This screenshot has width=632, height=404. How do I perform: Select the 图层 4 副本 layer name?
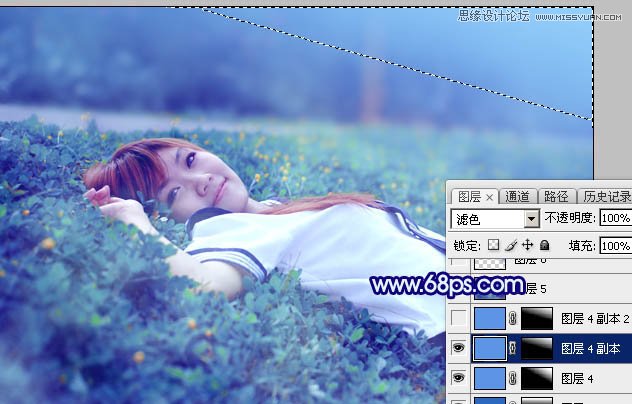tap(590, 349)
